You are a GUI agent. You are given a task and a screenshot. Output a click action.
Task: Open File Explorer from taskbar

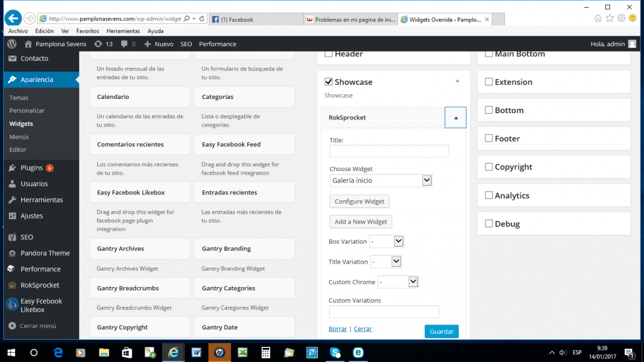coord(104,353)
